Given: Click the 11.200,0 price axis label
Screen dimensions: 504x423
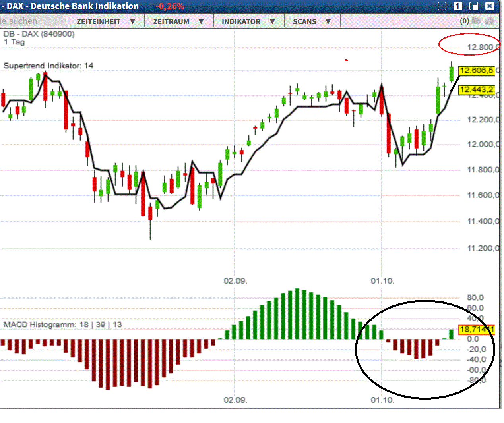Looking at the screenshot, I should [x=483, y=249].
